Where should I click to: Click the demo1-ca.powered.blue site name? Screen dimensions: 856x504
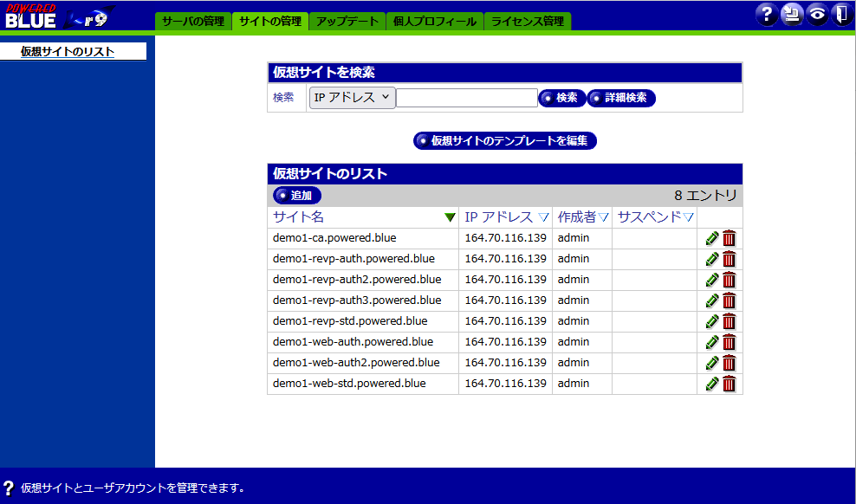tap(334, 238)
